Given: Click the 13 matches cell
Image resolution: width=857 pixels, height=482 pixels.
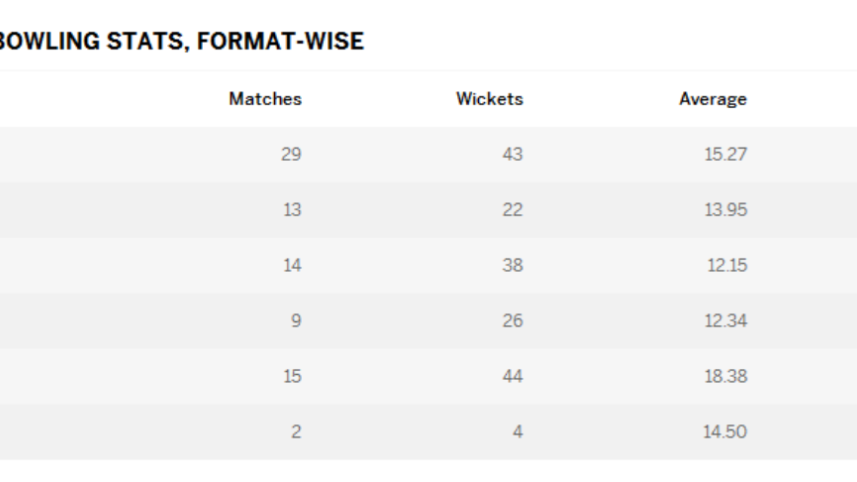Looking at the screenshot, I should 292,210.
